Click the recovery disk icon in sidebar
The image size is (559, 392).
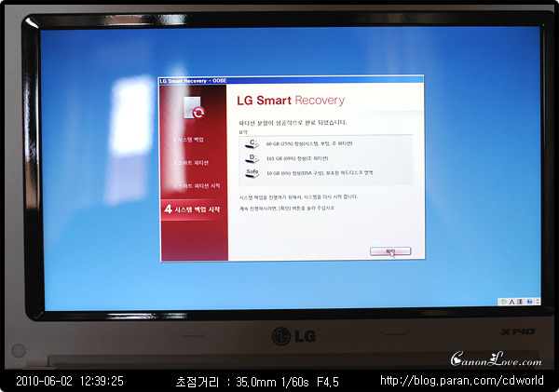click(195, 108)
